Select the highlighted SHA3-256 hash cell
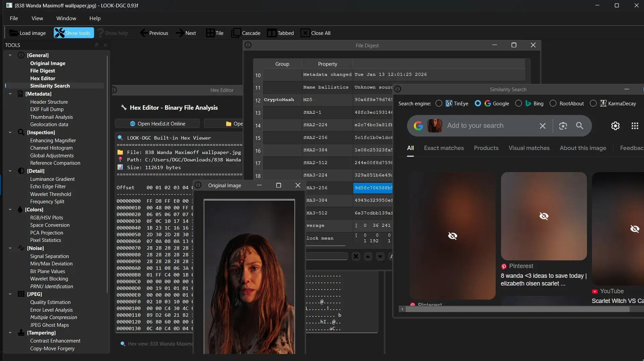644x361 pixels. coord(373,188)
